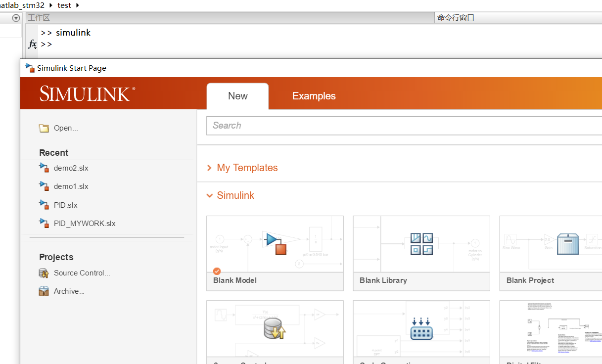
Task: Collapse the Simulink templates section
Action: point(209,195)
